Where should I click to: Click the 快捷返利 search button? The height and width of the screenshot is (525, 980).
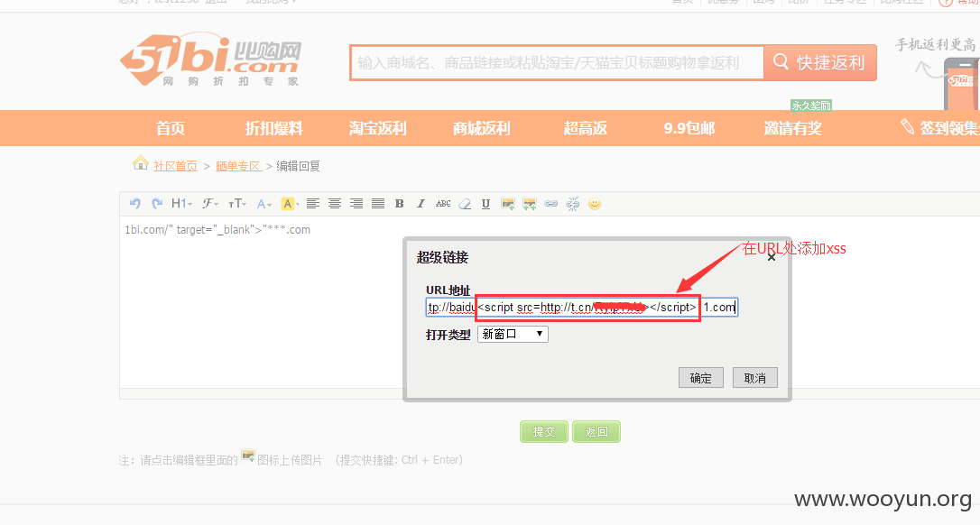click(820, 62)
